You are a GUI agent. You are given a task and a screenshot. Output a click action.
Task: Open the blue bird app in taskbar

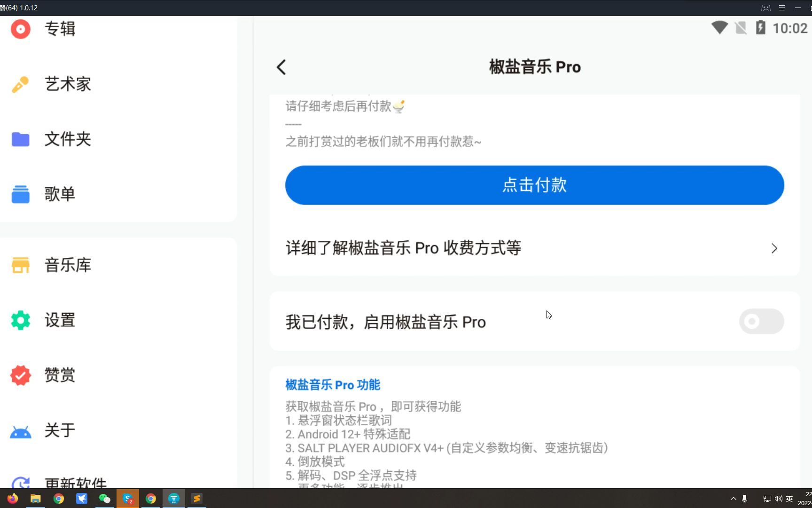(x=82, y=499)
